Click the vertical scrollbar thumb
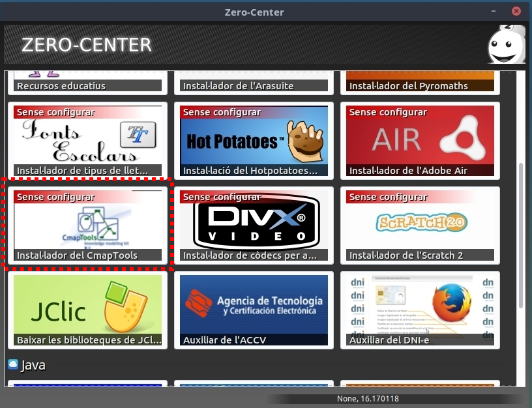532x408 pixels. (x=520, y=235)
